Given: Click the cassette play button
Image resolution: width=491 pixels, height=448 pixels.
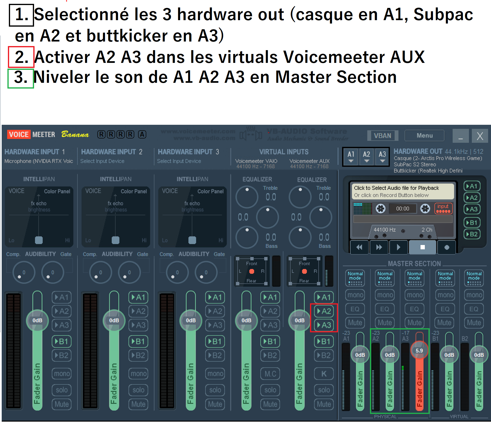Looking at the screenshot, I should pyautogui.click(x=398, y=247).
